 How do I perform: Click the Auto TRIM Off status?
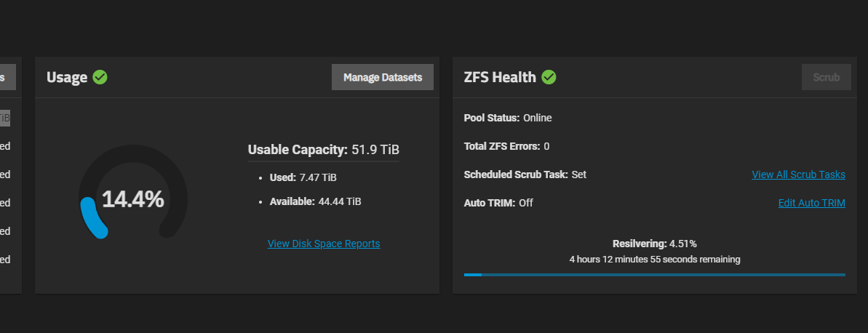525,203
